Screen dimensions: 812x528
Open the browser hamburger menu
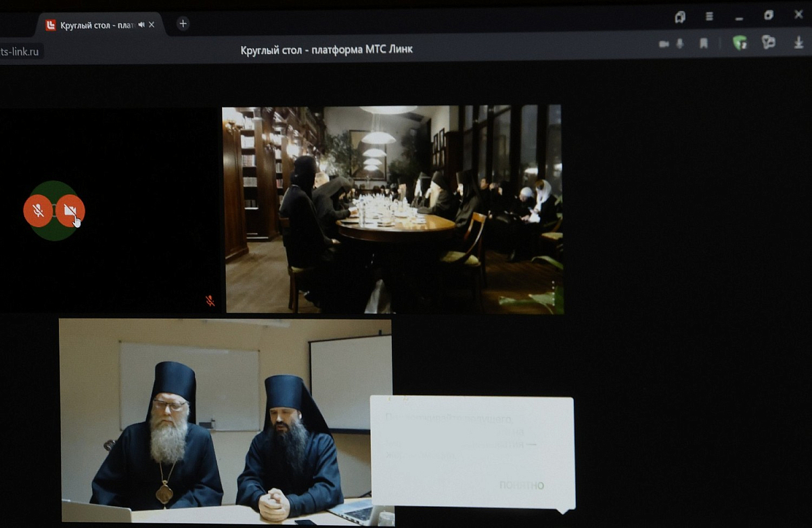click(709, 16)
